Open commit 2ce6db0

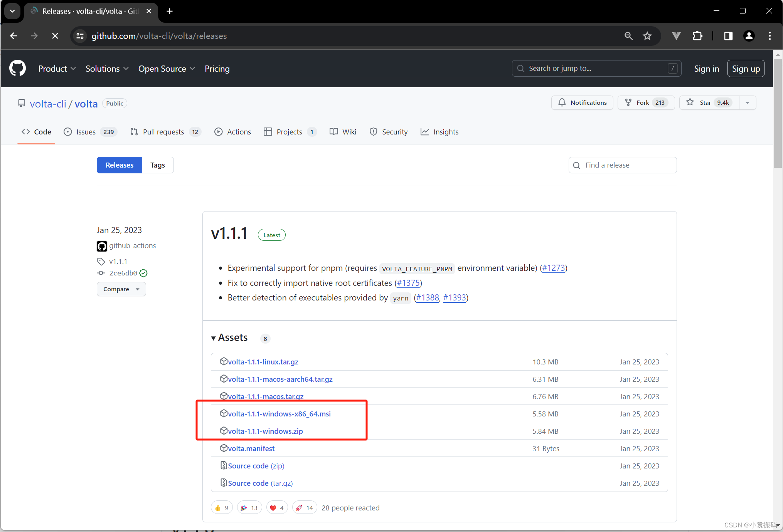[123, 273]
